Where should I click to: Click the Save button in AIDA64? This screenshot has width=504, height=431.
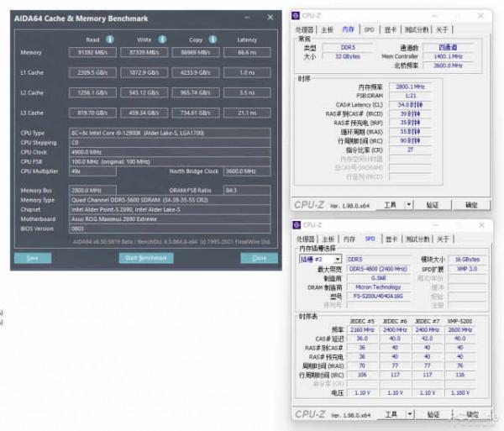coord(33,258)
